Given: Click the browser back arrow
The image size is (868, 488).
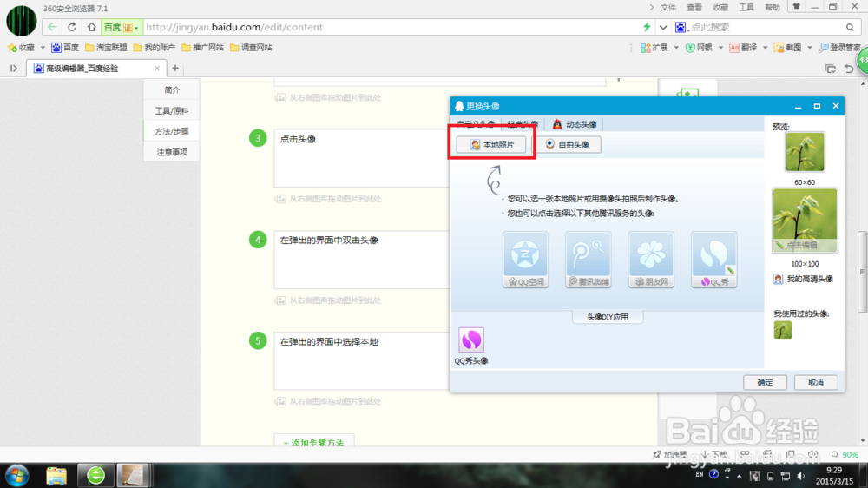Looking at the screenshot, I should [52, 27].
